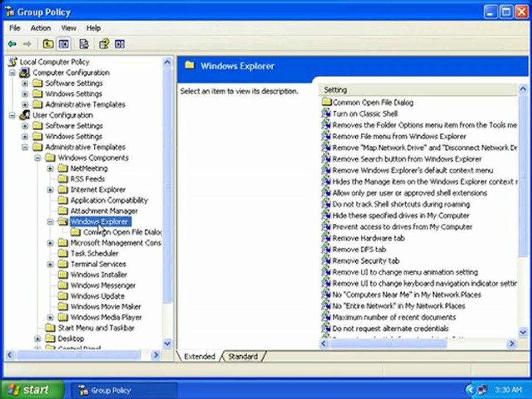532x399 pixels.
Task: Select Attachment Manager in the tree
Action: coord(104,211)
